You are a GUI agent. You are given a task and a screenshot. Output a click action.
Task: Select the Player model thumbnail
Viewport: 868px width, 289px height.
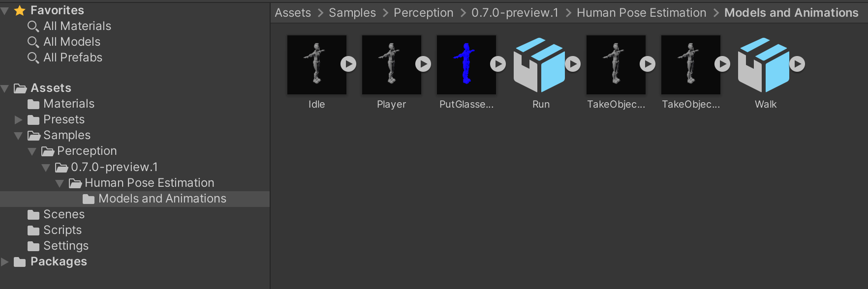click(x=391, y=64)
